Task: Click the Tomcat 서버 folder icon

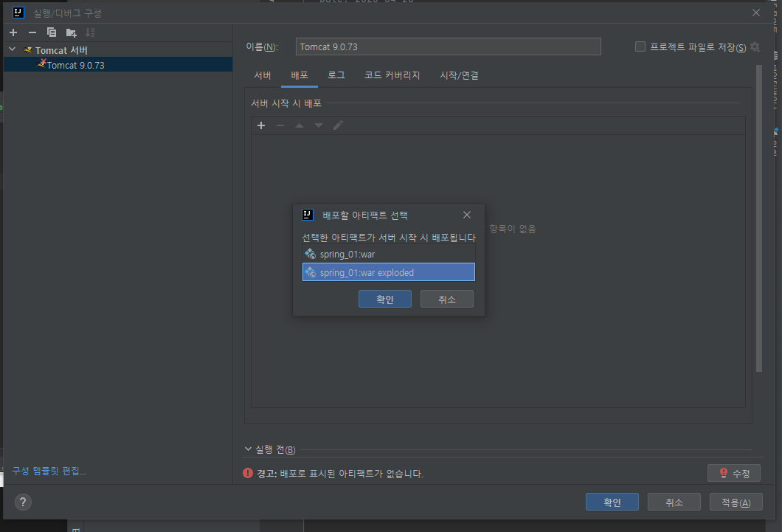Action: pyautogui.click(x=28, y=50)
